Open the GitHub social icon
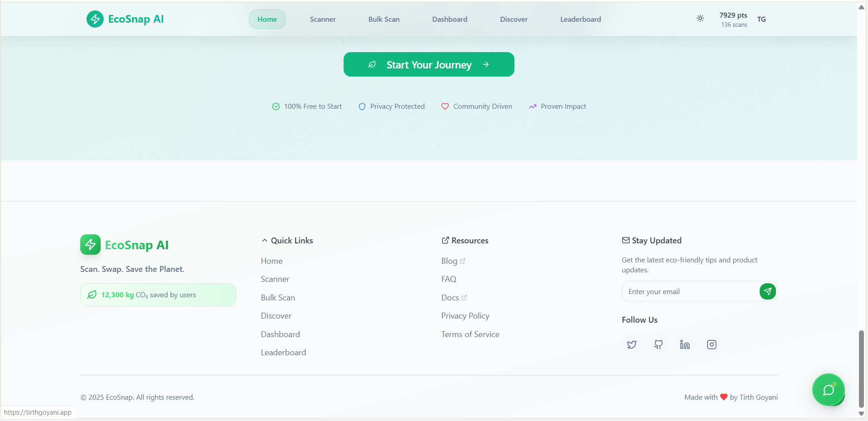The width and height of the screenshot is (868, 421). (x=658, y=345)
